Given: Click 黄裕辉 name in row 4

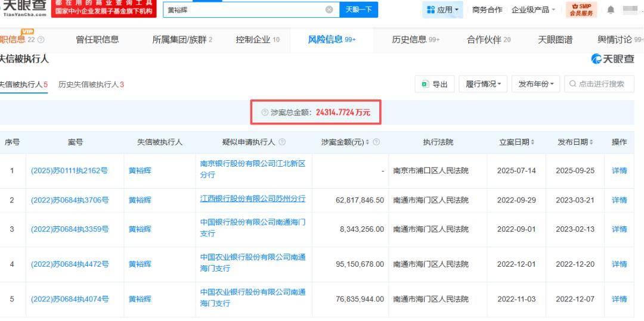Looking at the screenshot, I should (140, 264).
